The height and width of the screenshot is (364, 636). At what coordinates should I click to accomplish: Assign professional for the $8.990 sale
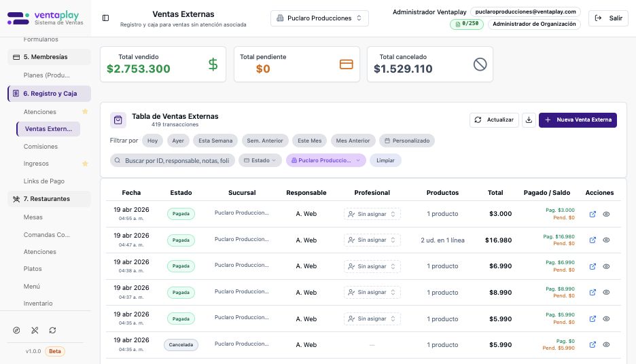coord(372,292)
